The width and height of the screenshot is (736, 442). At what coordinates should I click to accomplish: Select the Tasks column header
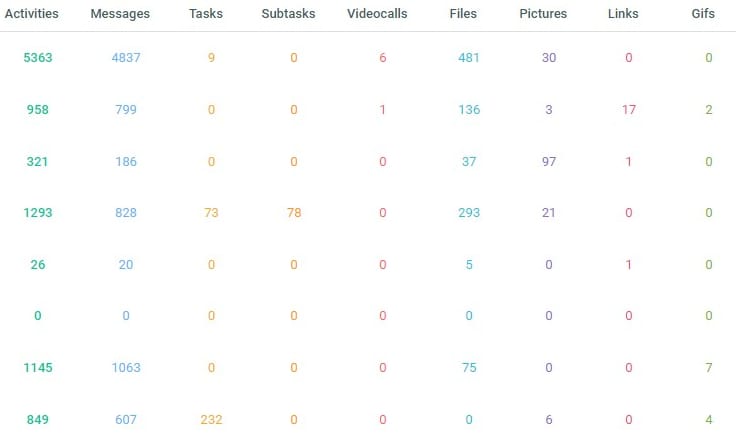click(205, 14)
